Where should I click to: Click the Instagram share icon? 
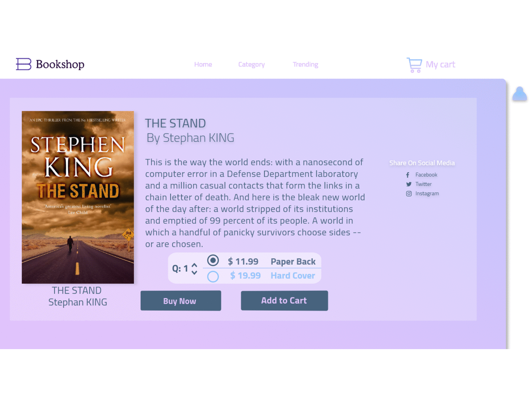[409, 194]
